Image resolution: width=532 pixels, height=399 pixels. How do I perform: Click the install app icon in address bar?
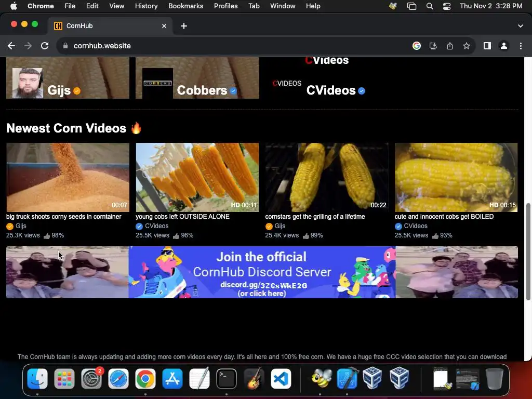click(x=433, y=46)
